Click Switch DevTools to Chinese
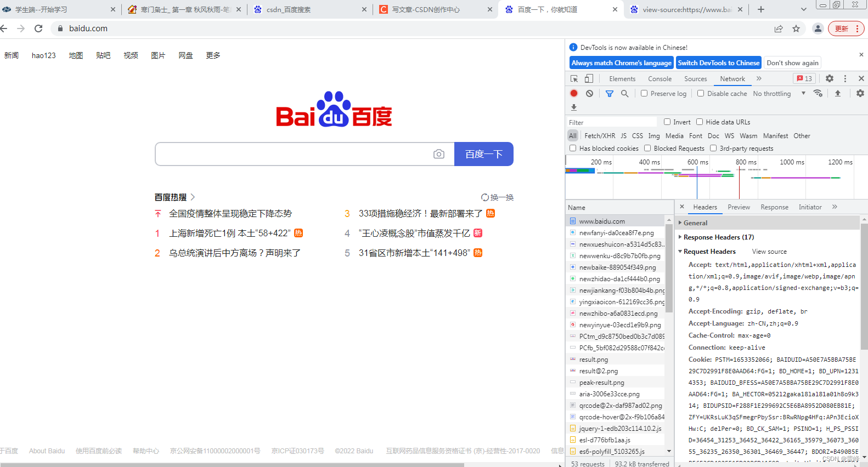This screenshot has width=868, height=467. pyautogui.click(x=718, y=63)
